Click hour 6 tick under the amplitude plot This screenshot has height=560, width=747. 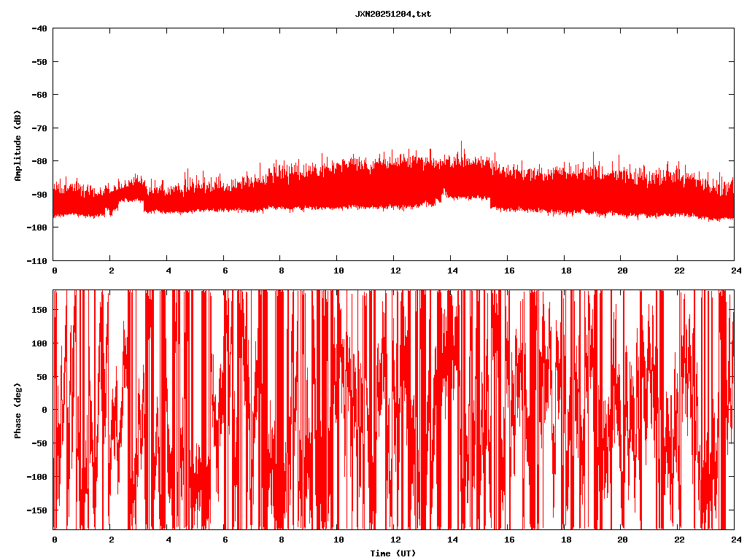[223, 271]
